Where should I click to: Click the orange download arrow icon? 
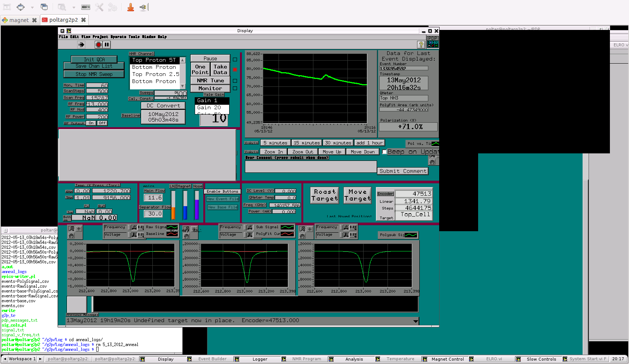(x=131, y=7)
